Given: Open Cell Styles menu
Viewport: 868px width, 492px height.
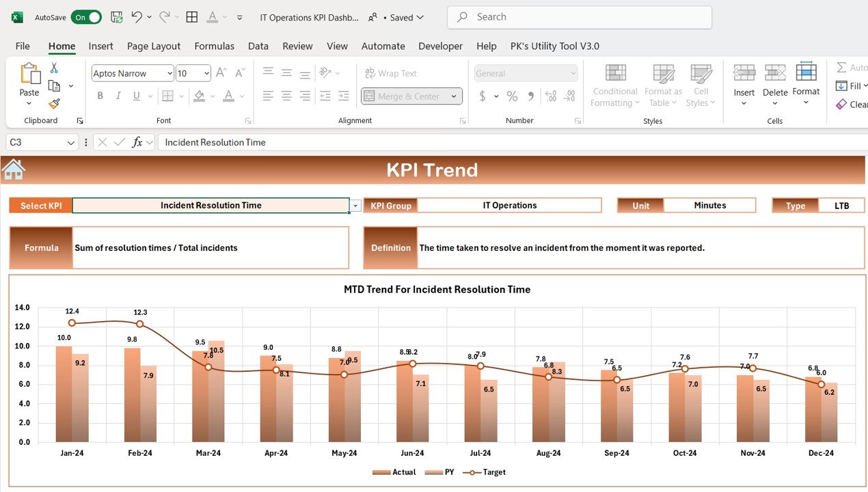Looking at the screenshot, I should point(701,85).
